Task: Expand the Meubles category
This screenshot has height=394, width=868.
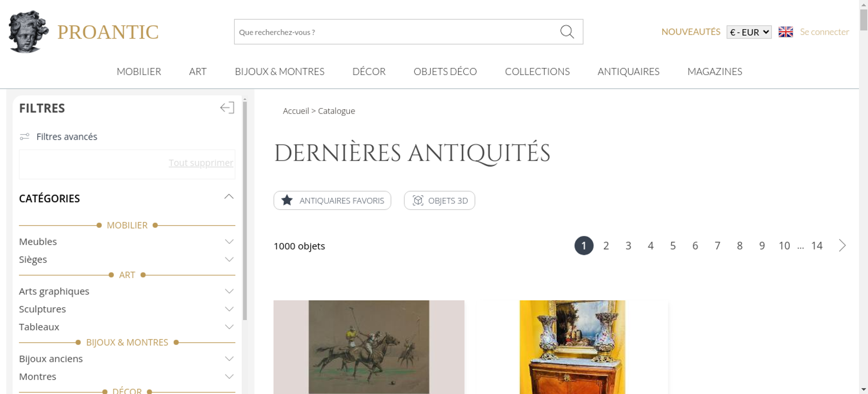Action: coord(127,242)
